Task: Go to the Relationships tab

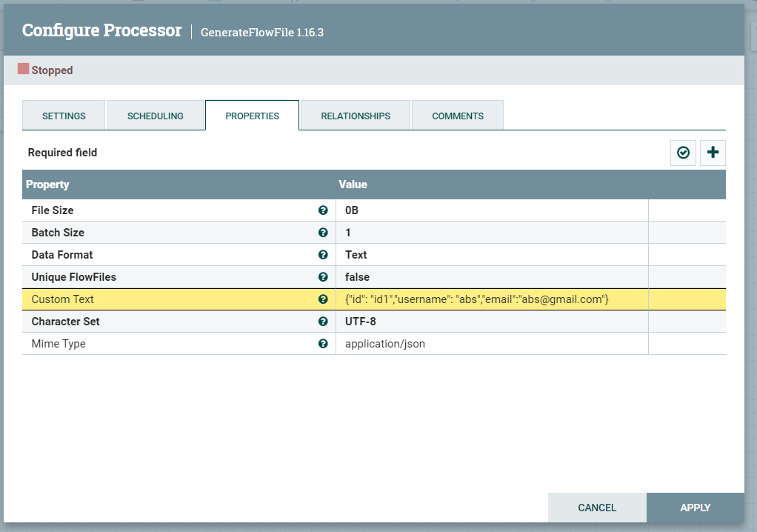Action: (x=356, y=116)
